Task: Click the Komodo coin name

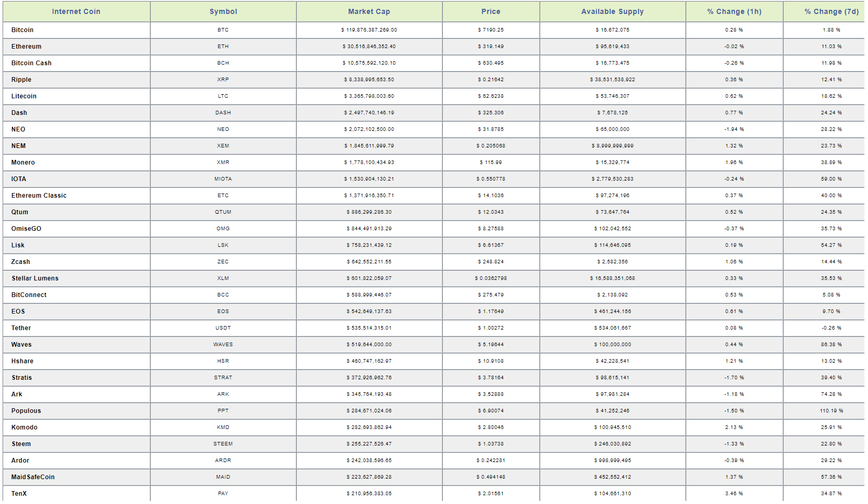Action: click(24, 427)
